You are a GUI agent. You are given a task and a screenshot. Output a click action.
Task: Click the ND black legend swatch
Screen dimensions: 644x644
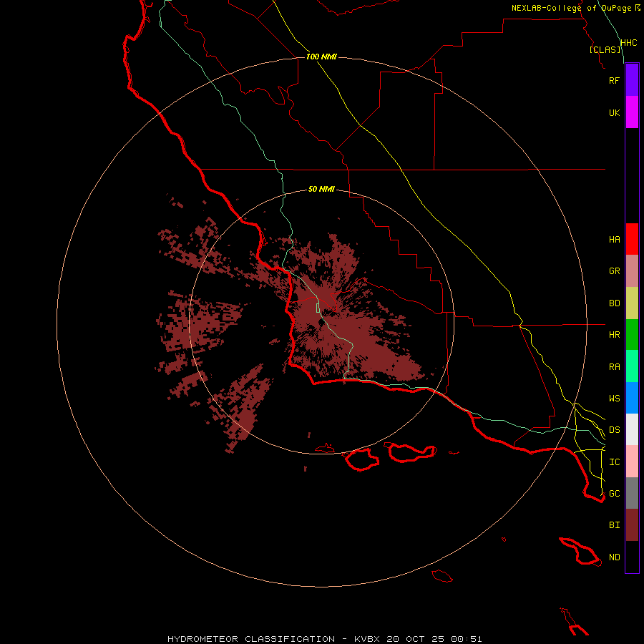[632, 557]
